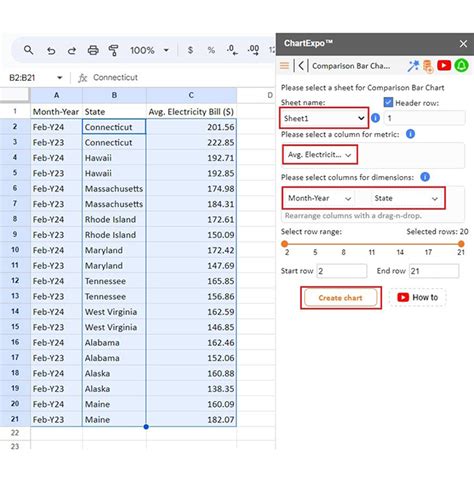
Task: Undo the last action
Action: pyautogui.click(x=51, y=51)
